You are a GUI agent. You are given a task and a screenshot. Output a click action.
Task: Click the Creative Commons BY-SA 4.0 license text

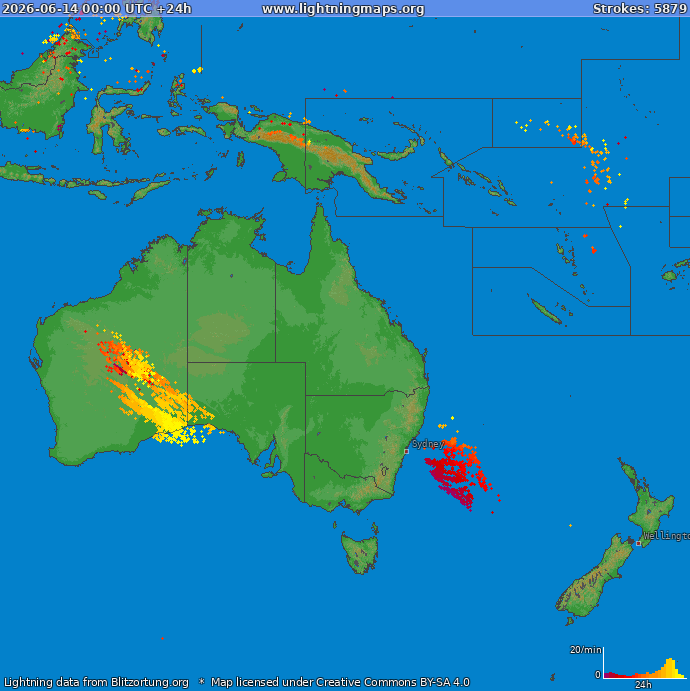click(x=393, y=682)
